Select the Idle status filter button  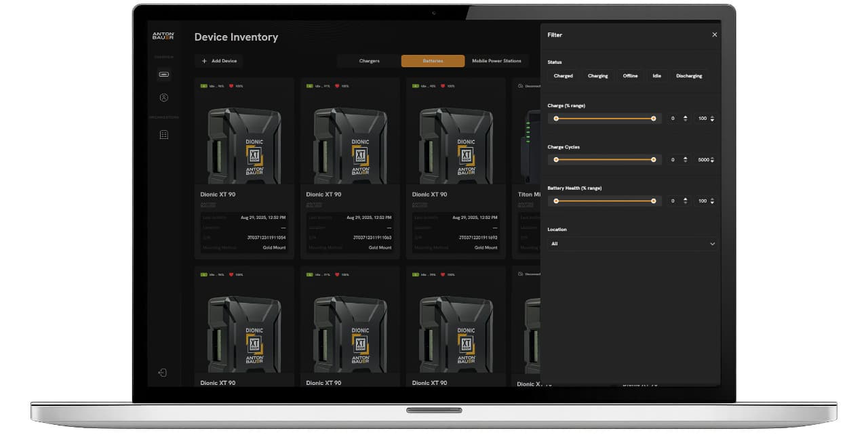(x=656, y=76)
